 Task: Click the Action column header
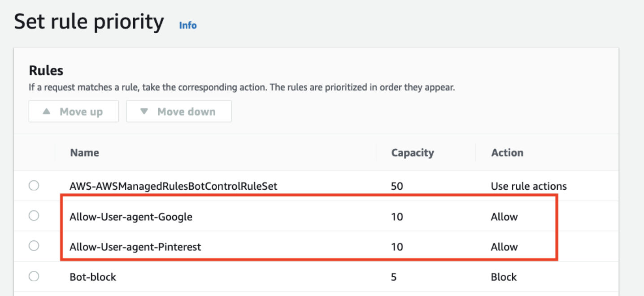click(x=507, y=153)
